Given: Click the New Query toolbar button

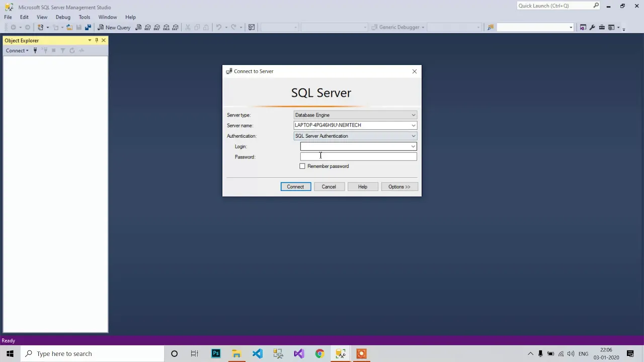Looking at the screenshot, I should click(x=114, y=27).
